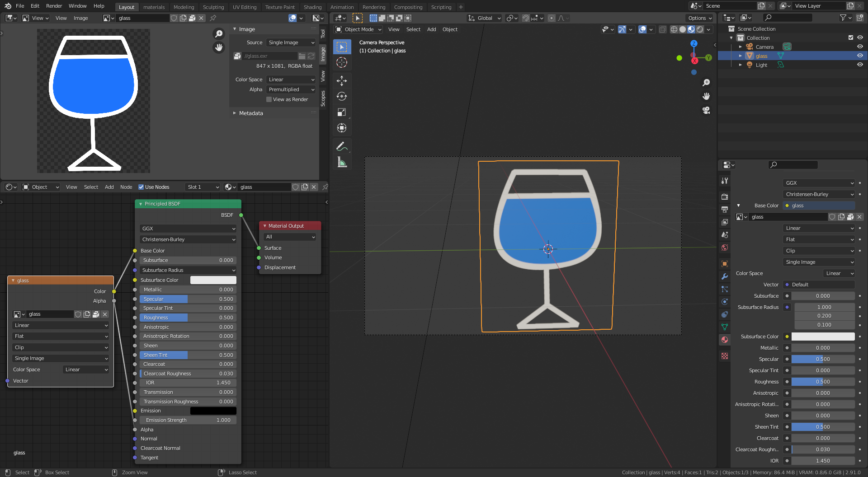
Task: Switch to the Modeling workspace tab
Action: click(x=184, y=7)
